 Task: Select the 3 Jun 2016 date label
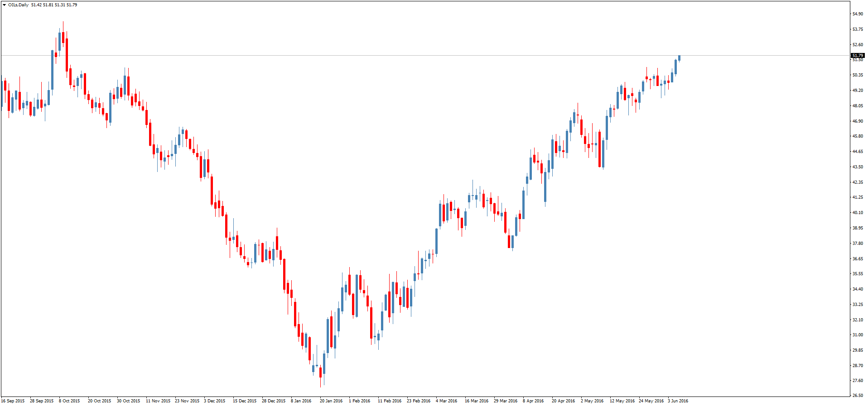678,401
